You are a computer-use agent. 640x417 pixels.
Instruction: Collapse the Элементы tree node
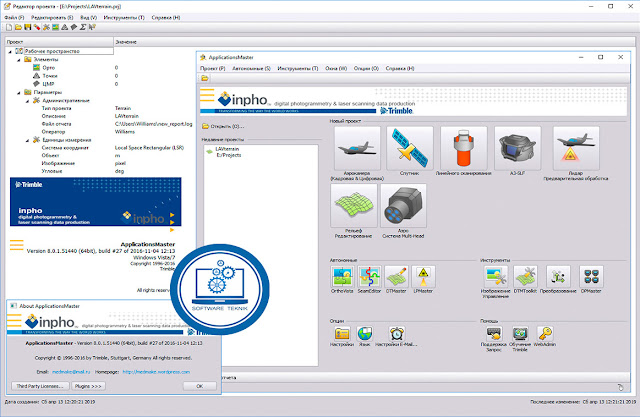click(19, 60)
